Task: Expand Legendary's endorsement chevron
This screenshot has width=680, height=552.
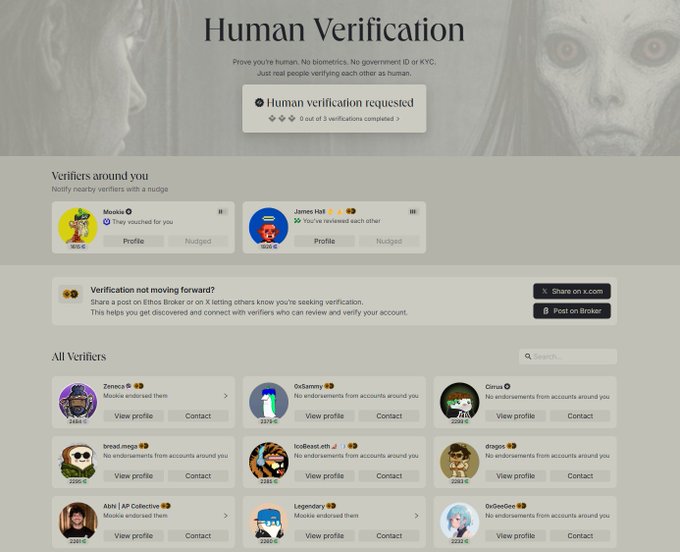Action: 416,516
